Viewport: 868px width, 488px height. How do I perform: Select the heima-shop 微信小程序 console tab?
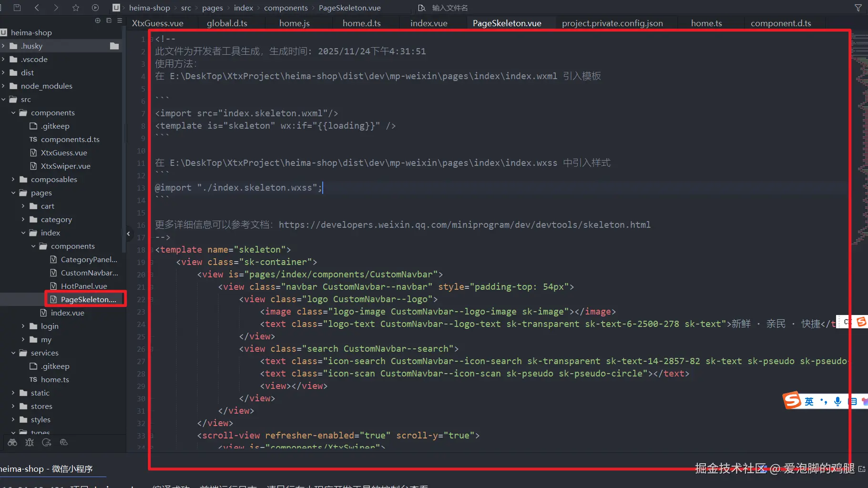(46, 469)
